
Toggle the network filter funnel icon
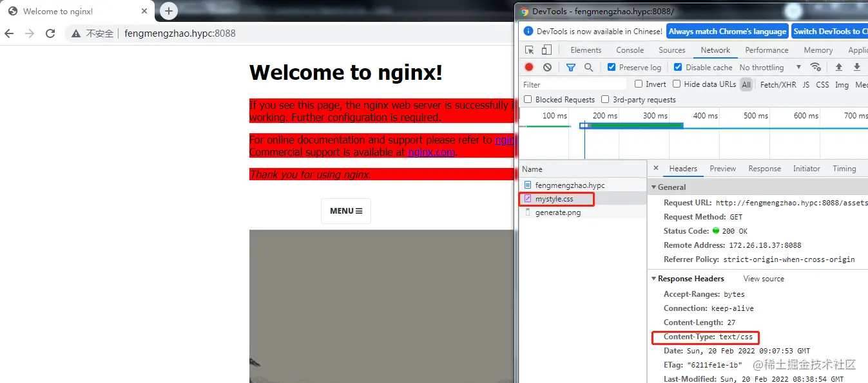[x=570, y=67]
